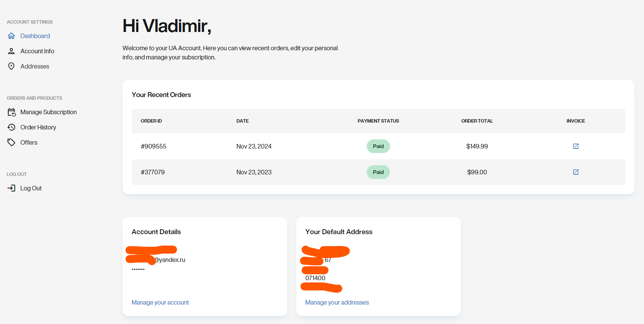Open invoice for order #377079
Viewport: 644px width, 324px height.
pos(575,172)
